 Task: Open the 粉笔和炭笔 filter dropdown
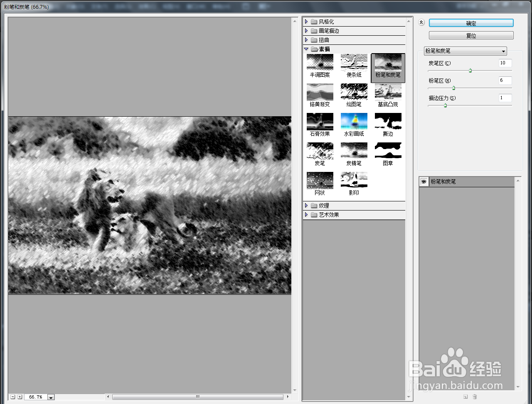pyautogui.click(x=465, y=51)
